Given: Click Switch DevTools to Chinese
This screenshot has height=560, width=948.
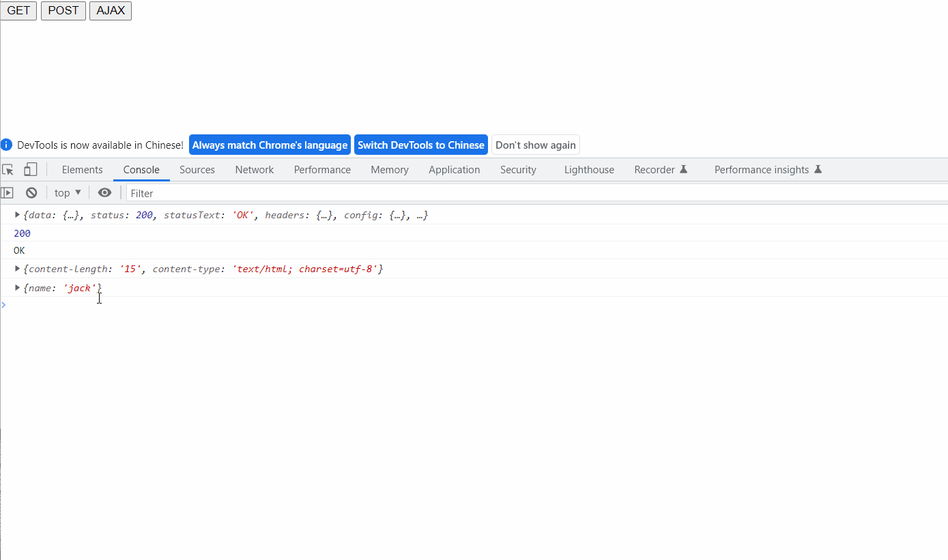Looking at the screenshot, I should 421,145.
